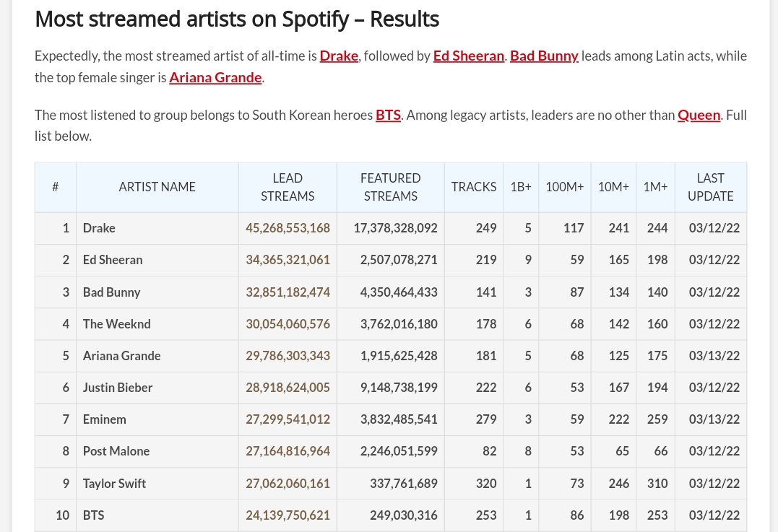The height and width of the screenshot is (532, 778).
Task: Select the Ed Sheeran table cell
Action: (x=157, y=261)
